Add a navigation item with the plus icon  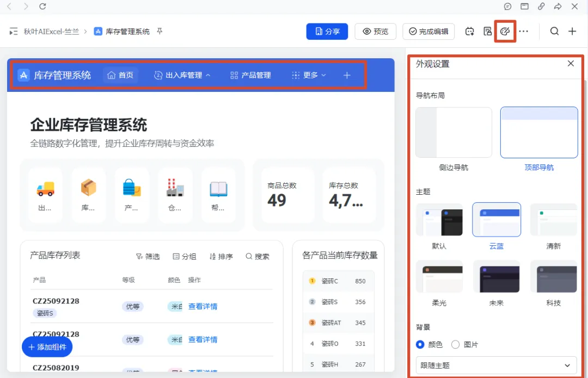tap(347, 75)
